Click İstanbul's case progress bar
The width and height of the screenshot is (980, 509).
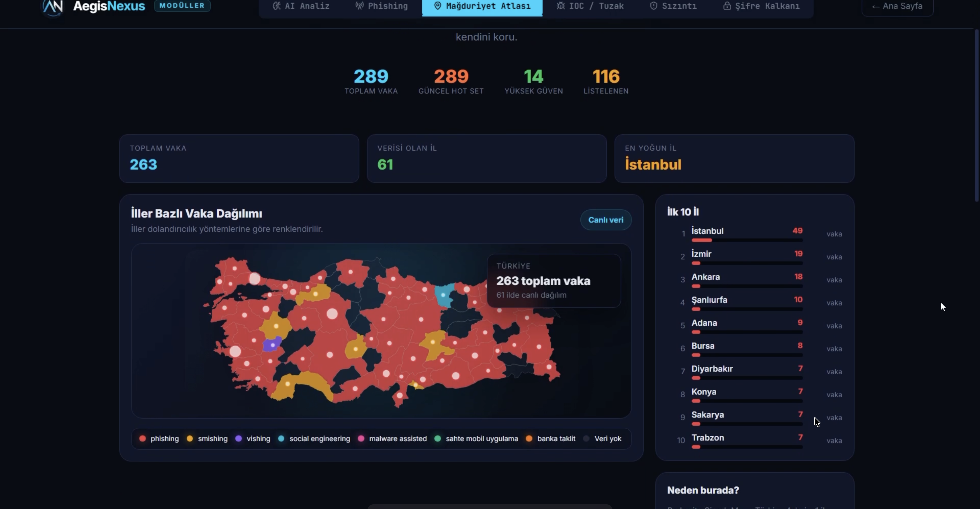click(747, 240)
